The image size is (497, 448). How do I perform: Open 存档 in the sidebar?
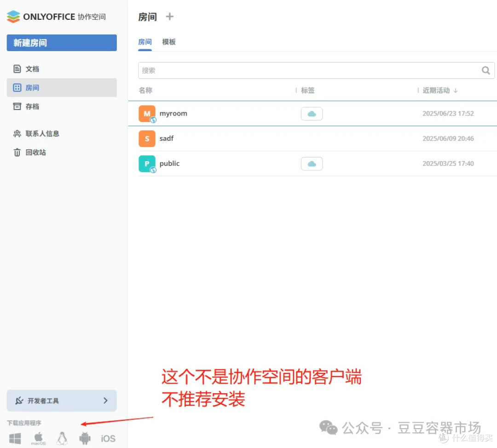tap(62, 106)
